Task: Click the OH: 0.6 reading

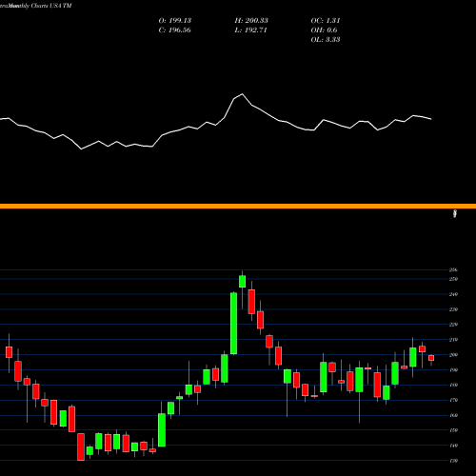Action: 324,30
